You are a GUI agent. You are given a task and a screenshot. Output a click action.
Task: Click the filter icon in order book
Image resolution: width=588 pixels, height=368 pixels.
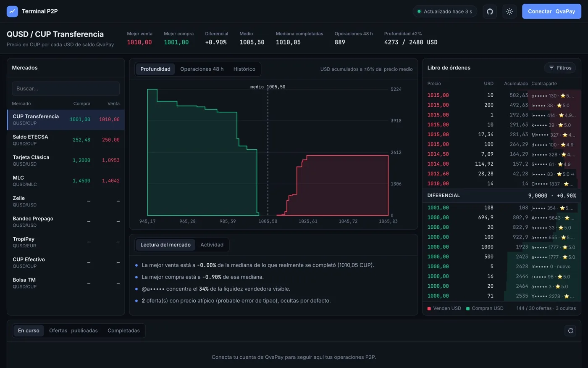(551, 68)
